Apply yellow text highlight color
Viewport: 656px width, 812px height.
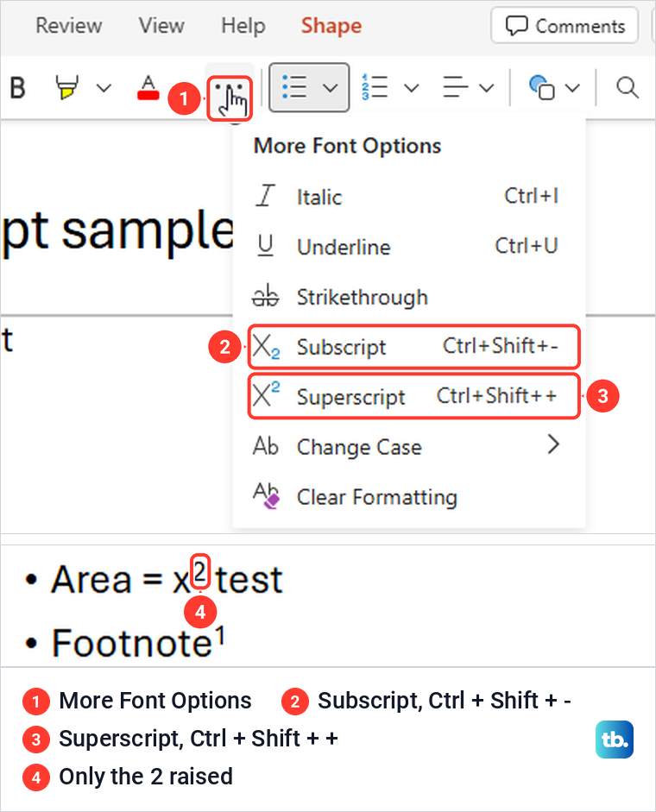[x=67, y=87]
